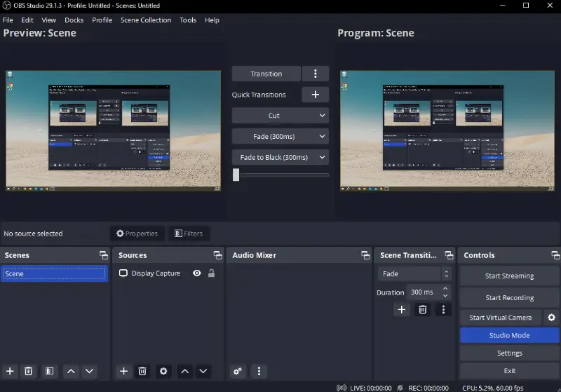Move scene up with arrow icon

click(71, 371)
